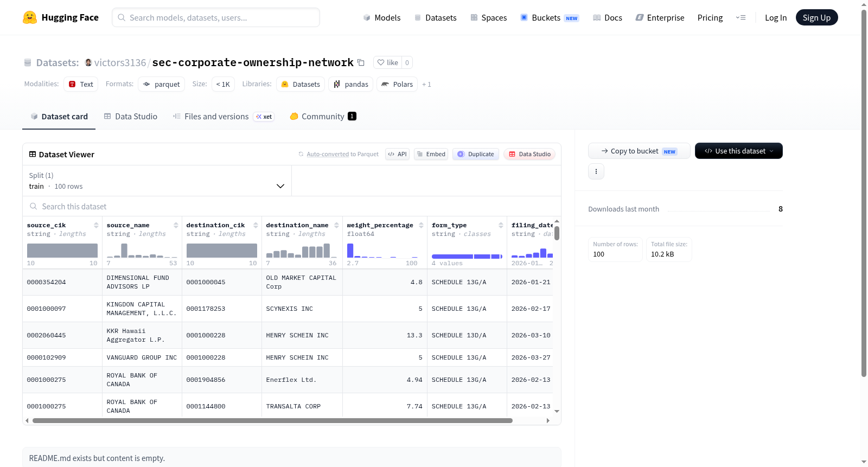Viewport: 868px width, 467px height.
Task: Select the cell SCYNEXIS INC
Action: [302, 309]
